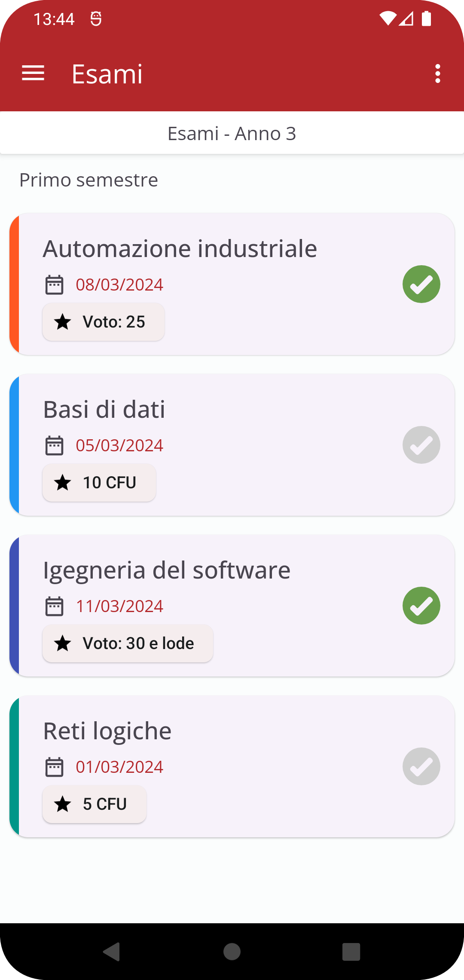
Task: Mark Reti logiche exam as completed
Action: (421, 766)
